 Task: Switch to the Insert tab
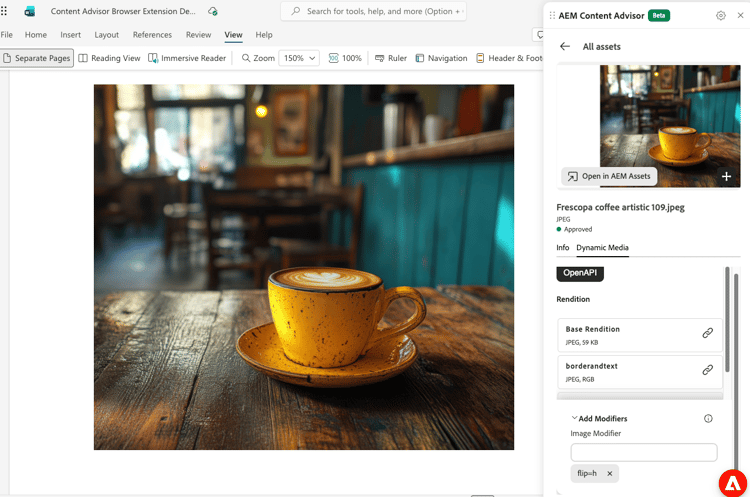pyautogui.click(x=70, y=34)
